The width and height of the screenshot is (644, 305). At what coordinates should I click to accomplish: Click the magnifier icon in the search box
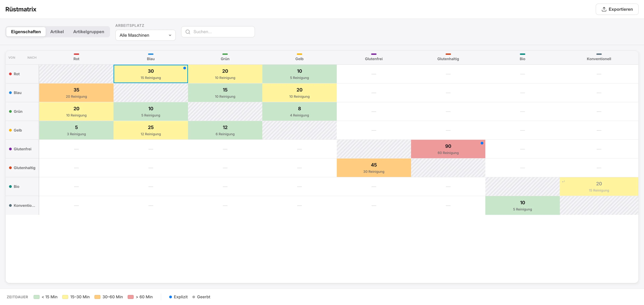188,32
